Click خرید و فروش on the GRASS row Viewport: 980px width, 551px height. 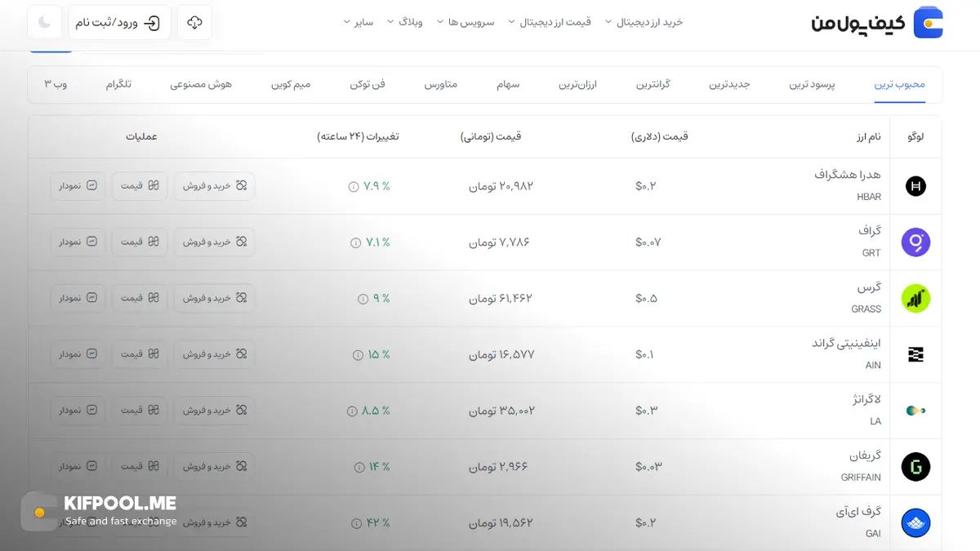[214, 298]
